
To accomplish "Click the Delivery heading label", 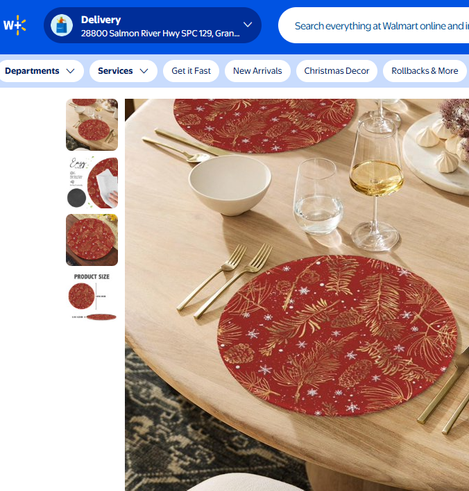I will (101, 20).
